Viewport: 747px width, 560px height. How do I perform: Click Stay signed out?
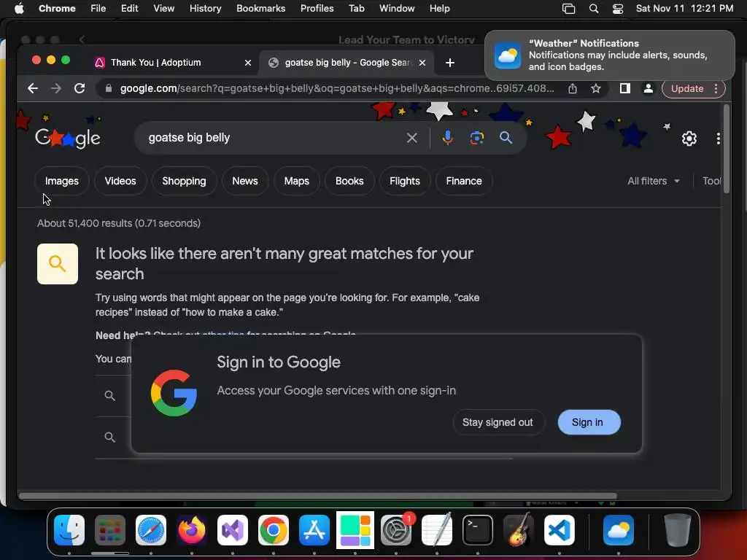(498, 422)
